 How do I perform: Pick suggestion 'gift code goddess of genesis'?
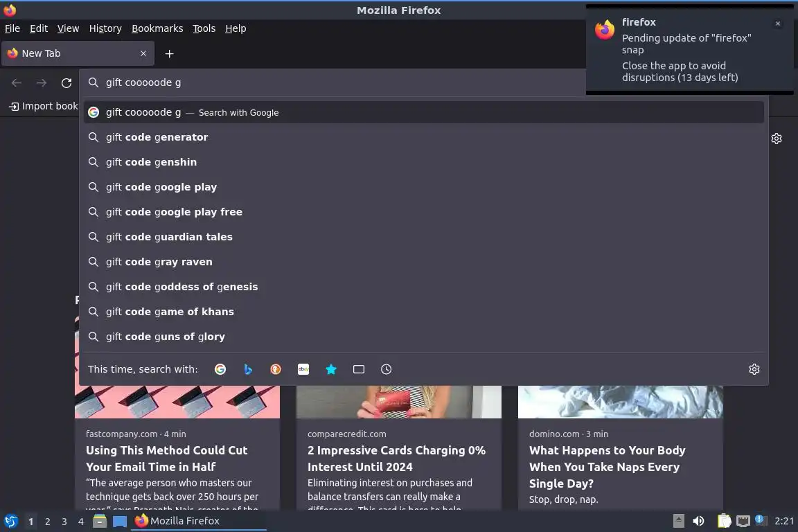(423, 287)
